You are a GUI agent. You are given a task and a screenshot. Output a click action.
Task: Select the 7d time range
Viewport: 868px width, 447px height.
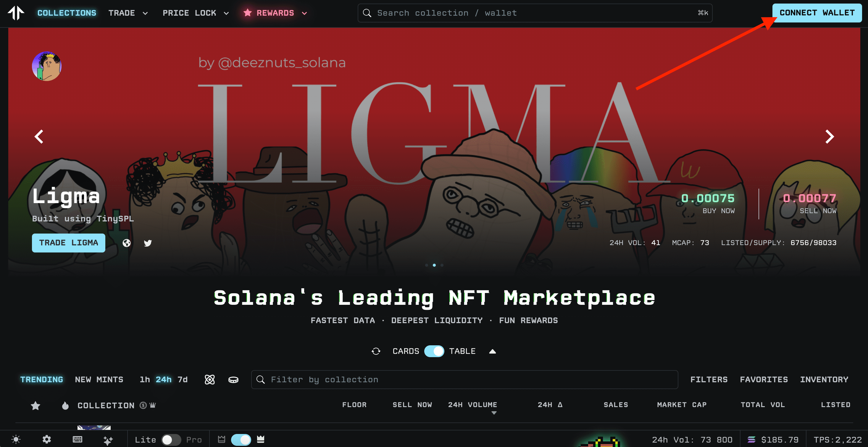coord(182,380)
